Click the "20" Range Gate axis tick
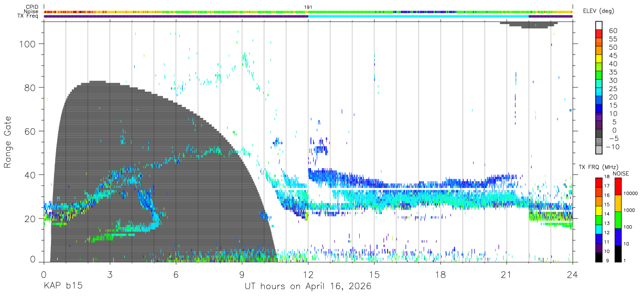Screen dimensions: 644x297 click(31, 218)
